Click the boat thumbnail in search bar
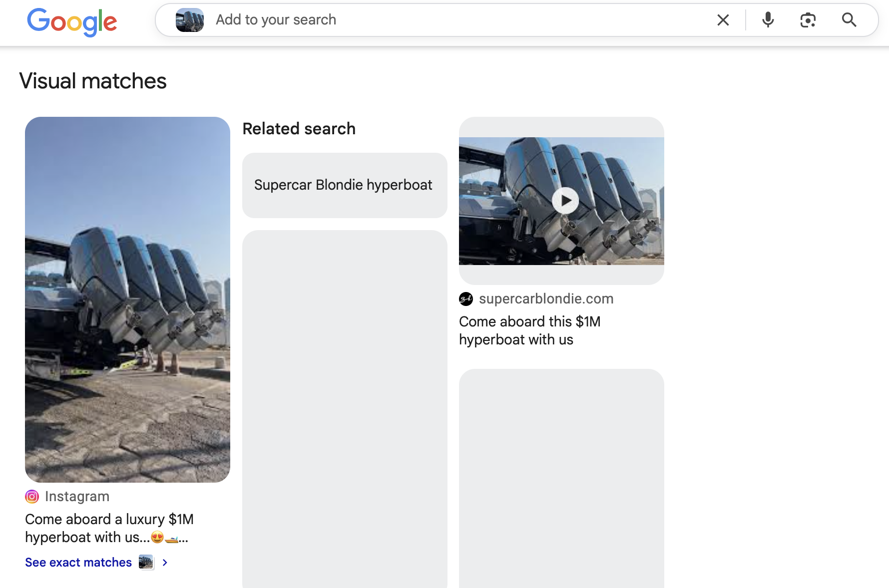Viewport: 889px width, 588px height. coord(190,20)
